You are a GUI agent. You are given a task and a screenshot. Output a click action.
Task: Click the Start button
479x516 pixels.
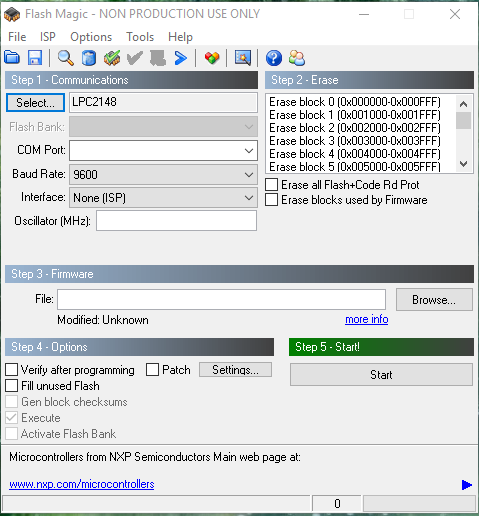click(x=381, y=375)
